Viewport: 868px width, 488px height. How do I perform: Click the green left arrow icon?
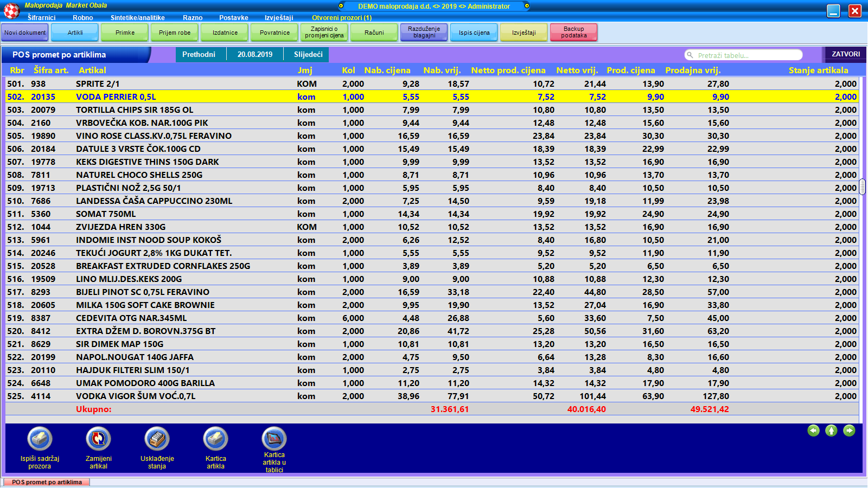coord(813,431)
